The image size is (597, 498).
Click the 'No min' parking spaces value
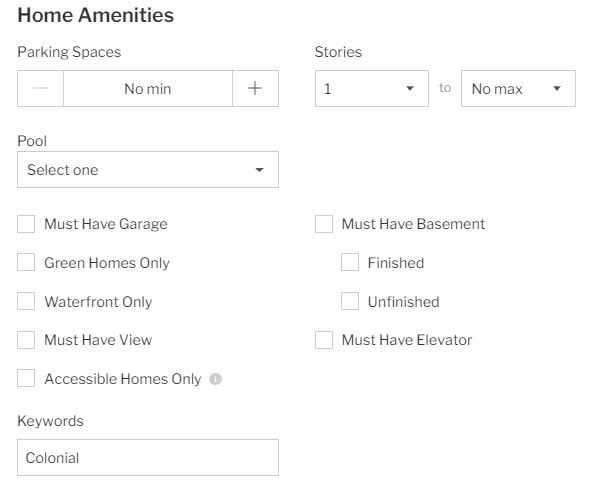[148, 89]
